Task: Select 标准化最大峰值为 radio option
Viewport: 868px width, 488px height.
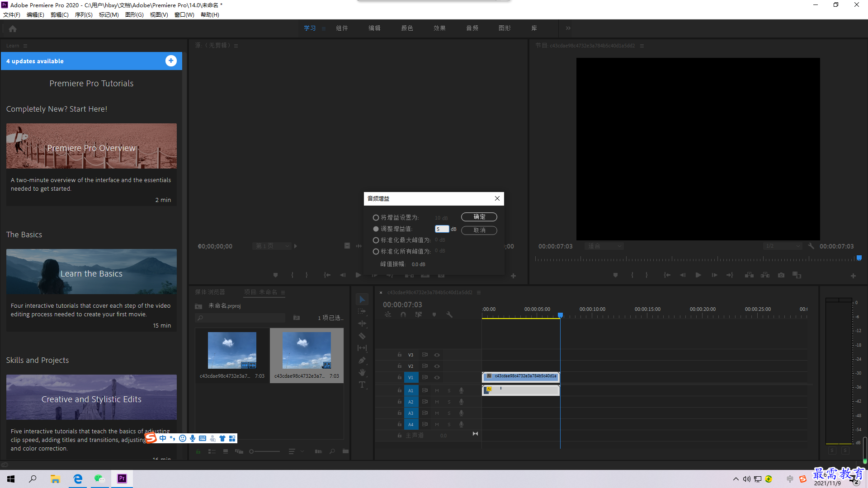Action: coord(376,240)
